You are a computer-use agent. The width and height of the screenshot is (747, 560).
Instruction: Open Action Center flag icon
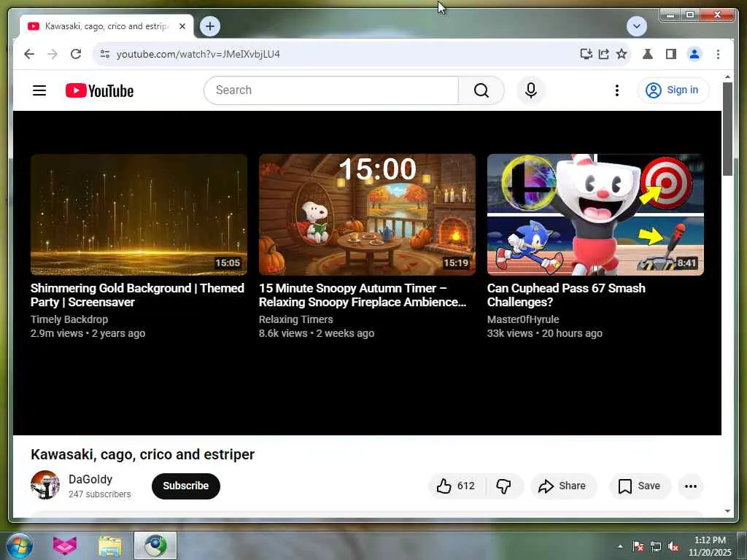tap(638, 547)
